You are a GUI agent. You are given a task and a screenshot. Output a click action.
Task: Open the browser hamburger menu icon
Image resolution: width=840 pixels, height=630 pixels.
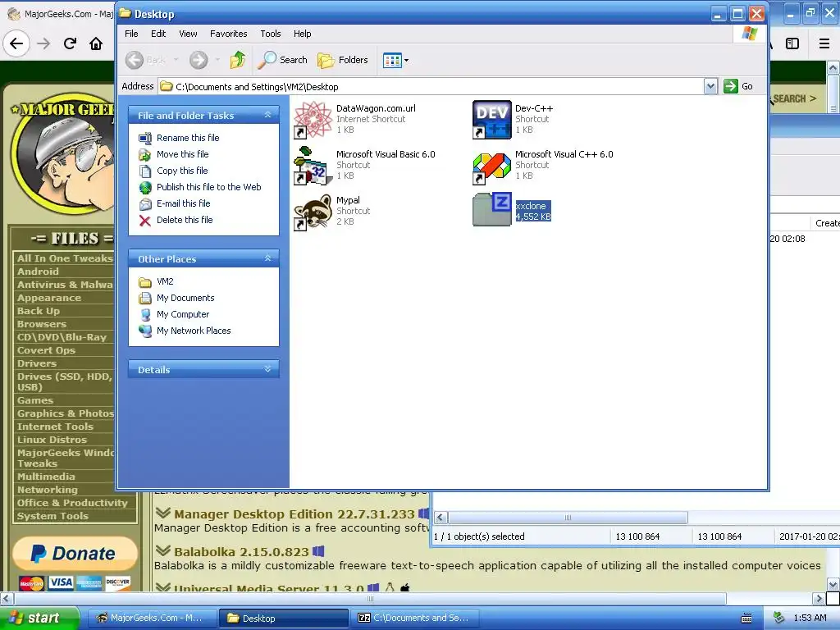tap(824, 43)
